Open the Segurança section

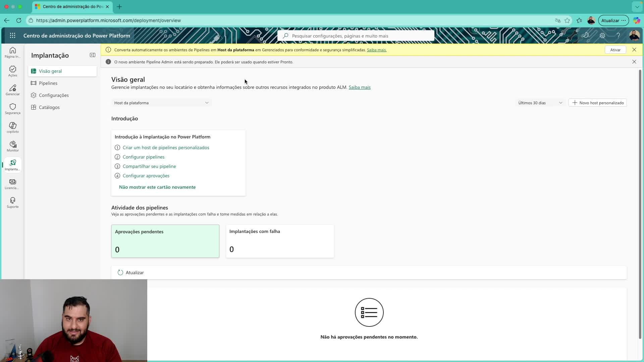tap(12, 109)
